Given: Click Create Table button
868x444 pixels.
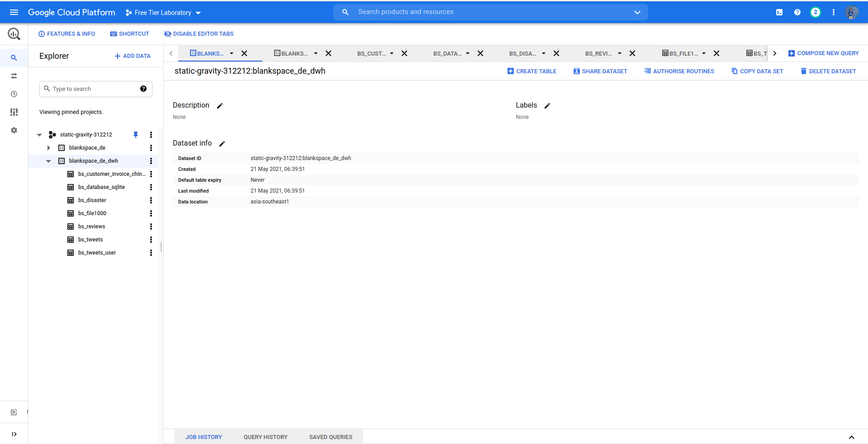Looking at the screenshot, I should 532,71.
